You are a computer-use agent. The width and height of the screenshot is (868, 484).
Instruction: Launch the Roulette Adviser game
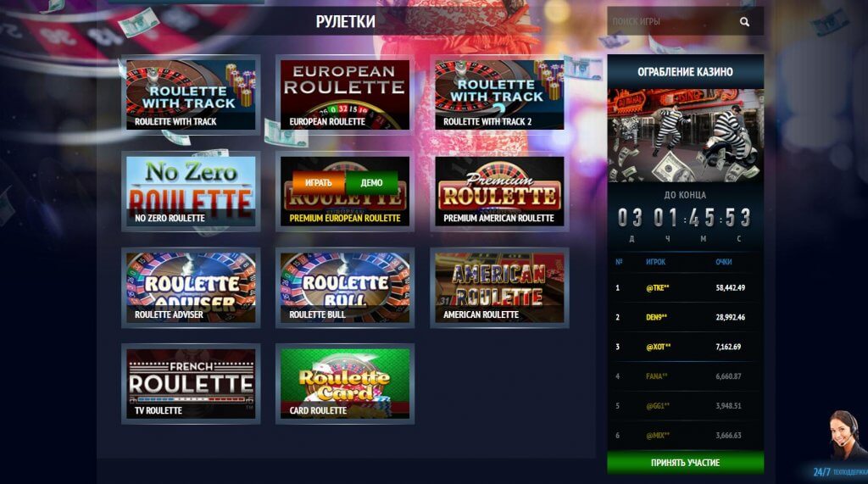(x=191, y=287)
